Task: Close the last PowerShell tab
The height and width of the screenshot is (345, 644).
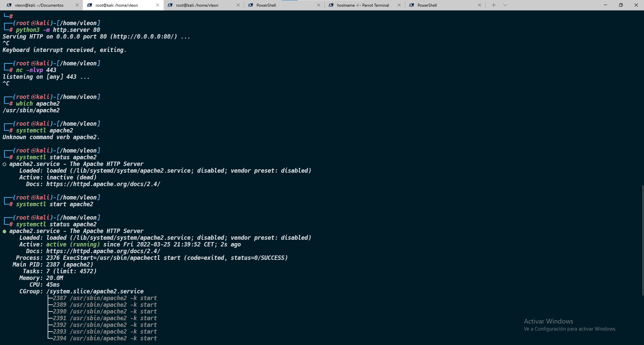Action: 480,5
